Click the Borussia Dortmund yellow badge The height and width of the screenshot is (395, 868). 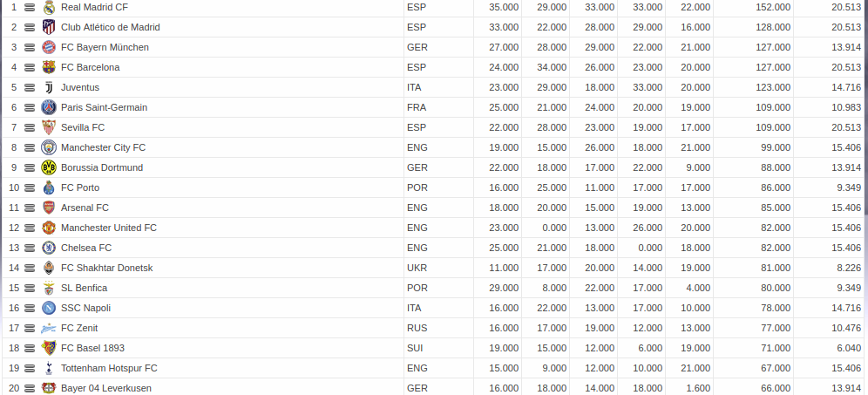point(49,167)
